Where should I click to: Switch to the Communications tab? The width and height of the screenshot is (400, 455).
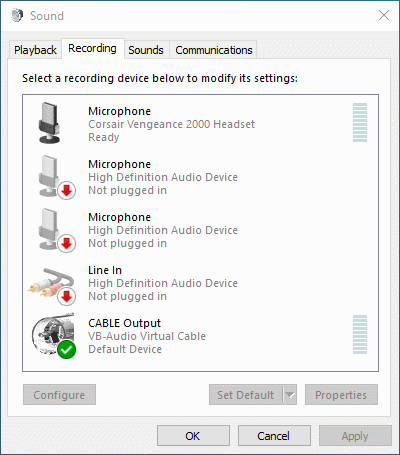click(x=214, y=50)
